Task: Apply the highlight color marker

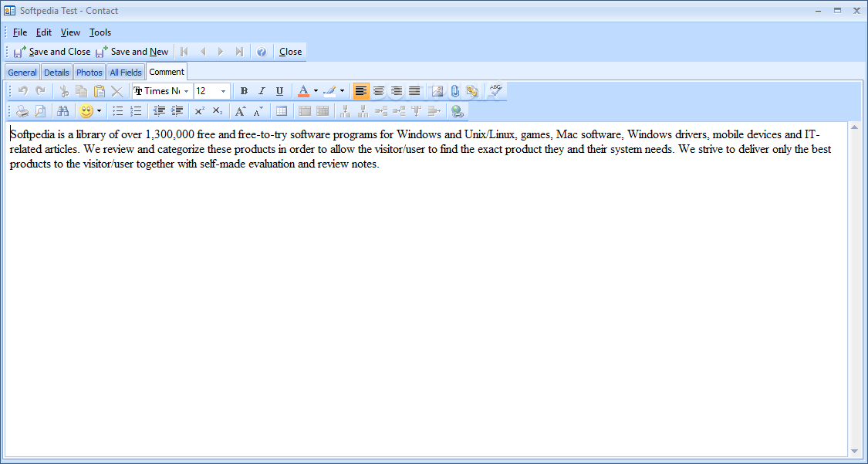Action: pos(329,91)
